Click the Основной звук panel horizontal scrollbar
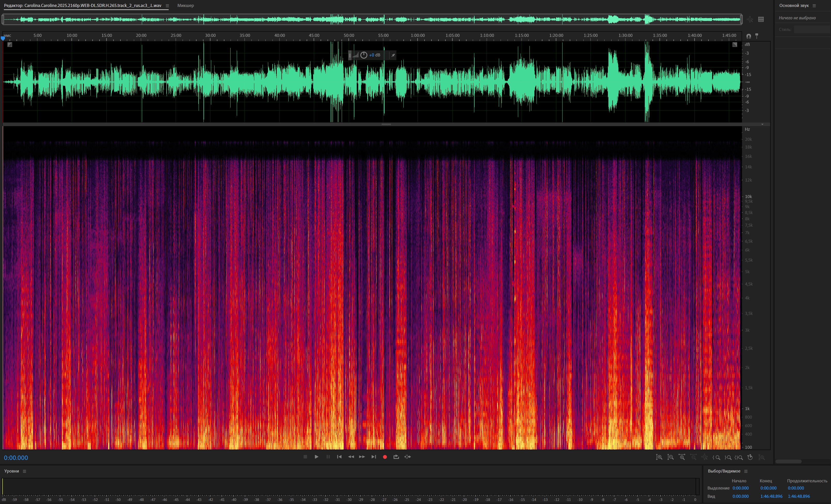The height and width of the screenshot is (504, 831). [x=788, y=461]
